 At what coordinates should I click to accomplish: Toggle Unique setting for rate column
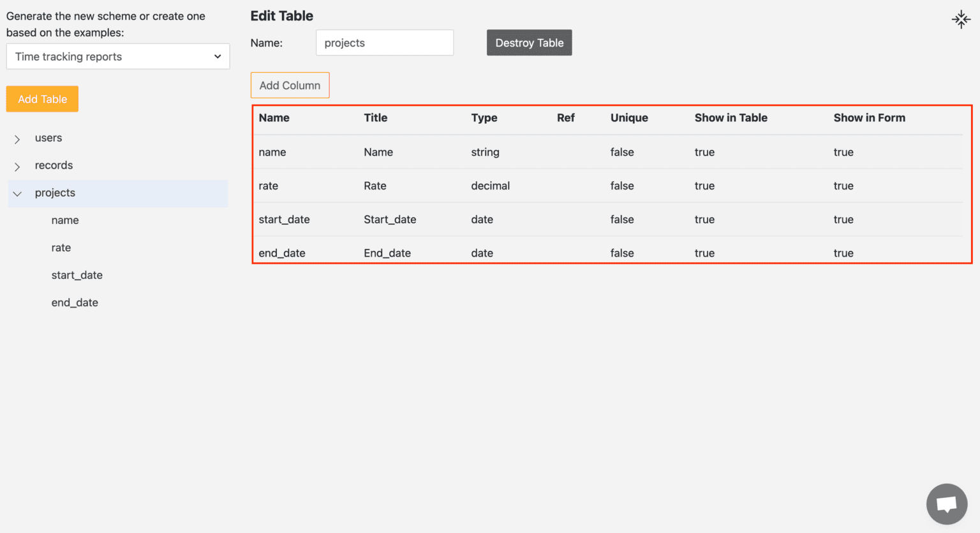(x=621, y=186)
